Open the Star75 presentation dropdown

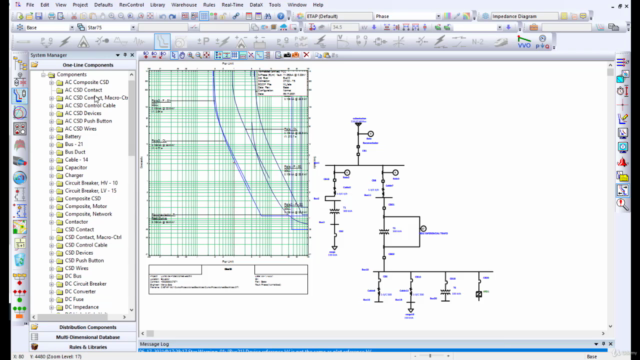click(133, 28)
